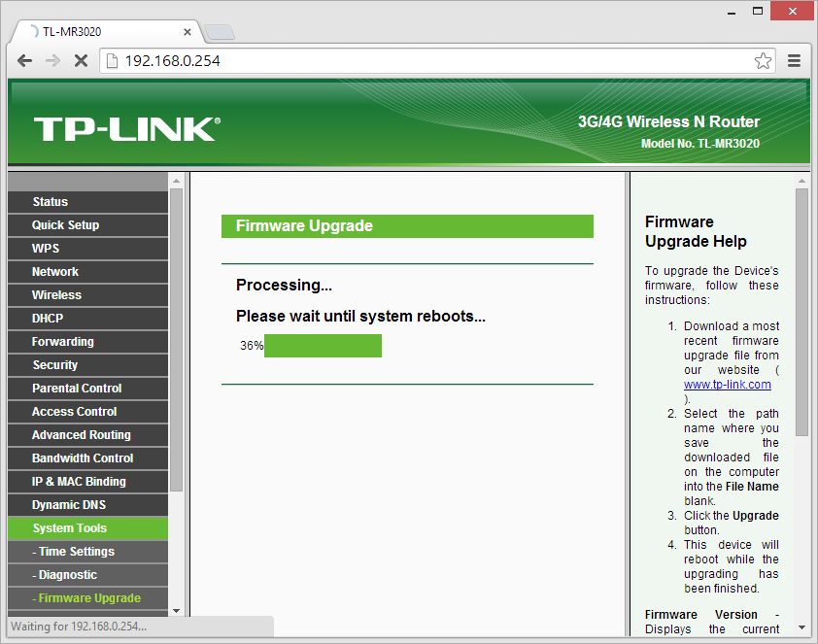
Task: Click the '3G/4G Wireless N Router' title
Action: [668, 121]
